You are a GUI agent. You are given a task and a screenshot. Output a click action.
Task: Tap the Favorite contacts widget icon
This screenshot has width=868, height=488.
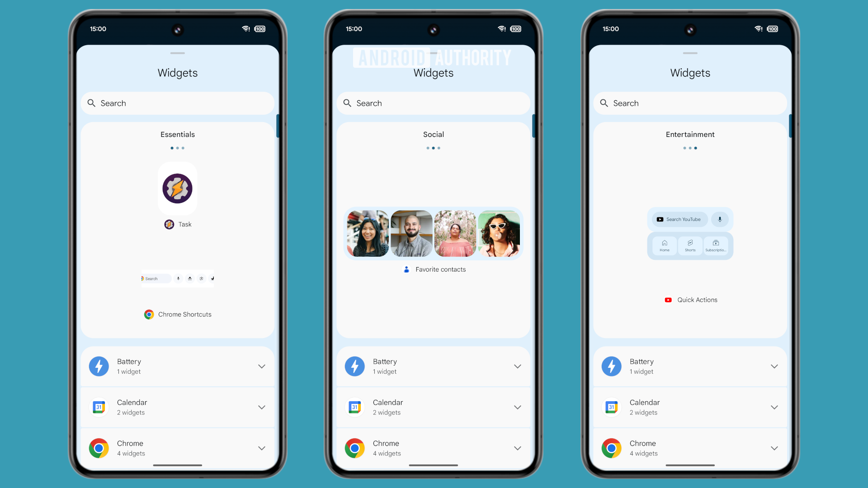(406, 269)
